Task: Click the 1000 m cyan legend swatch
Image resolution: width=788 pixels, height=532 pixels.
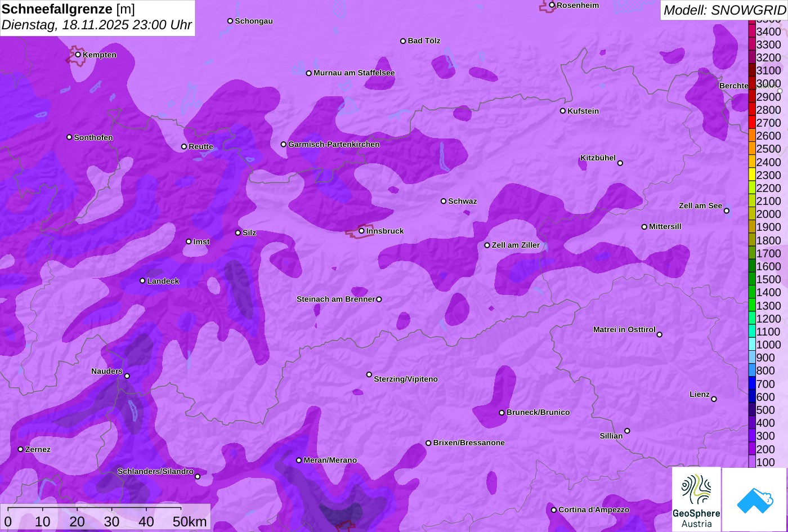Action: (751, 345)
